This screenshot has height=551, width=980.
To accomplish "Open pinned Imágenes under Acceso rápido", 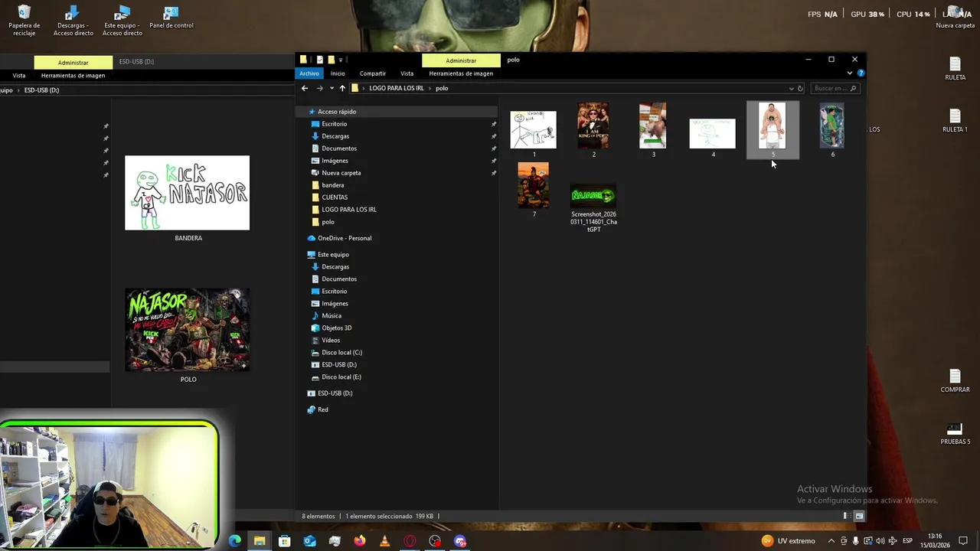I will [x=335, y=161].
